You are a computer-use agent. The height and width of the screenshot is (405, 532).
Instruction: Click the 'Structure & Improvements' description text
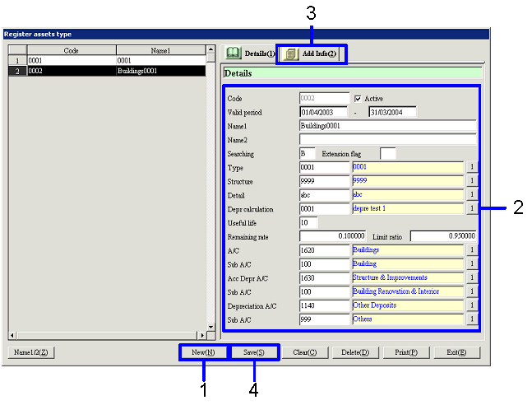pos(390,277)
